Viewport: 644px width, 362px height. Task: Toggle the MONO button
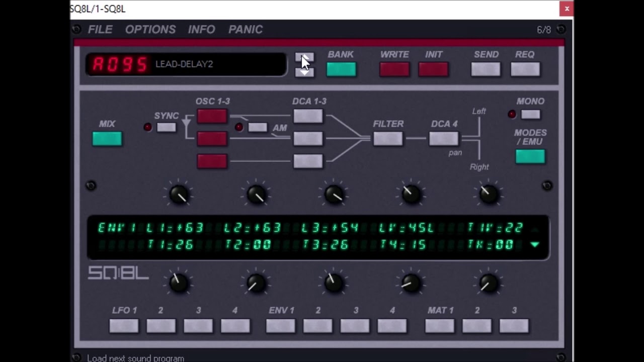point(530,114)
